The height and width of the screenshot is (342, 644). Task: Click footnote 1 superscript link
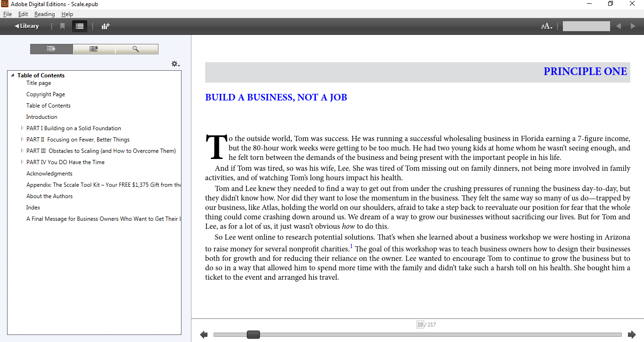click(x=351, y=246)
